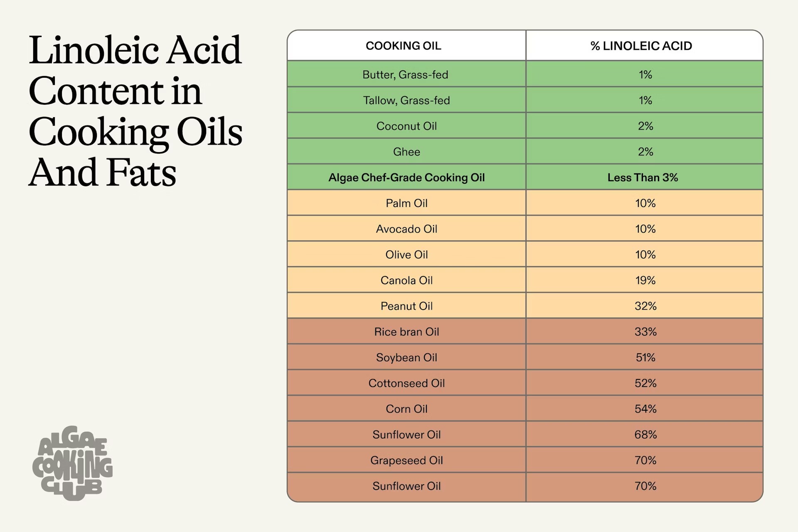Viewport: 798px width, 532px height.
Task: Select the Ghee row label
Action: coord(406,152)
